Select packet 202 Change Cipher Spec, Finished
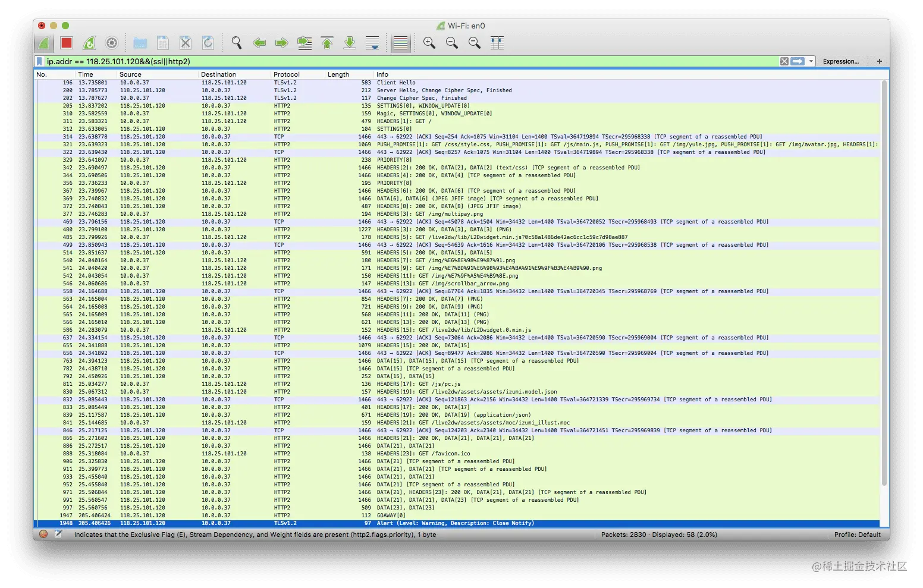This screenshot has width=923, height=588. 457,98
